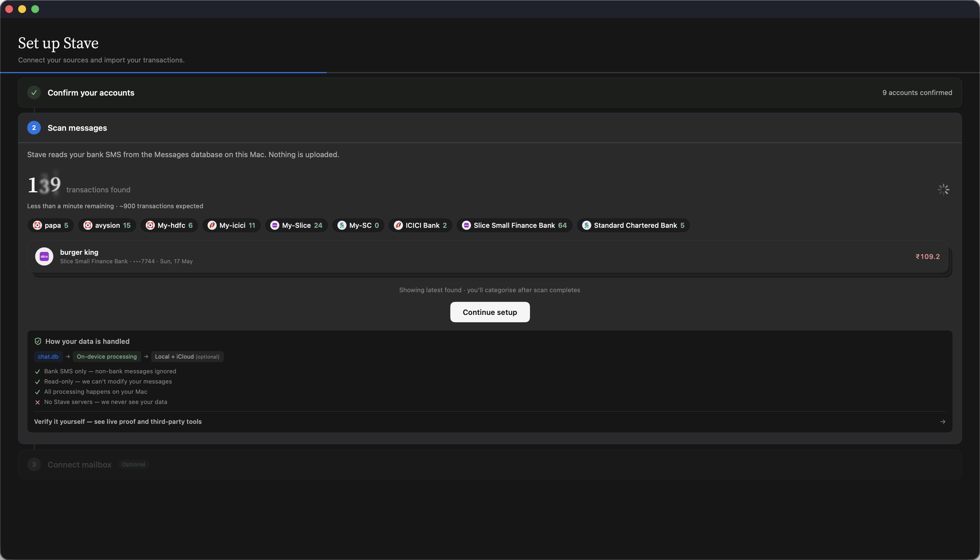Click the arrow before Local + iCloud tag
This screenshot has width=980, height=560.
(x=146, y=357)
